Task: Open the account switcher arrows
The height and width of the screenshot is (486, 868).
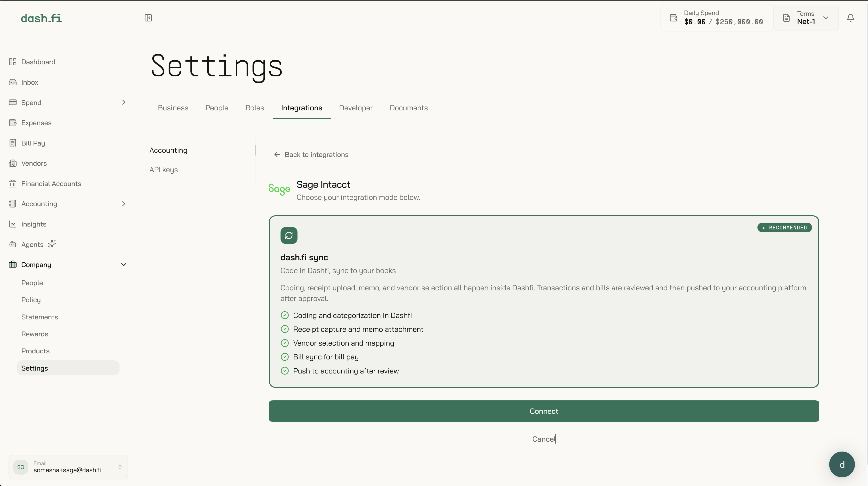Action: 120,467
